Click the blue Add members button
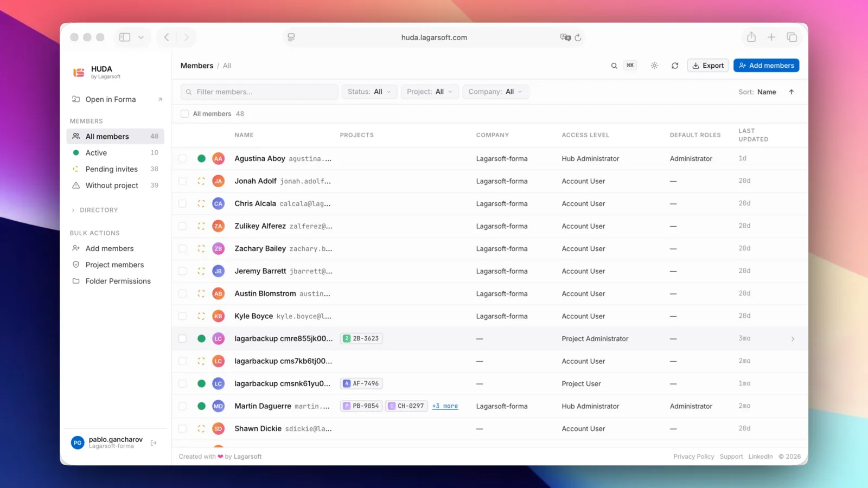Viewport: 868px width, 488px height. point(767,66)
